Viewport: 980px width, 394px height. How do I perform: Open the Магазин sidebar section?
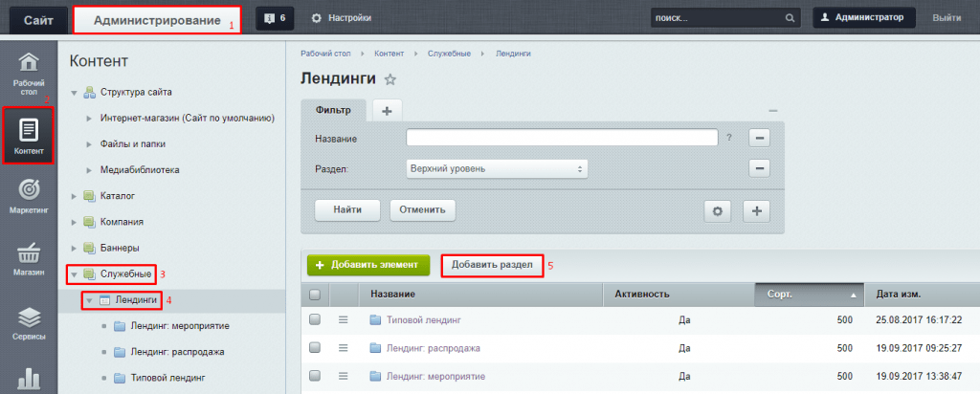pyautogui.click(x=29, y=258)
